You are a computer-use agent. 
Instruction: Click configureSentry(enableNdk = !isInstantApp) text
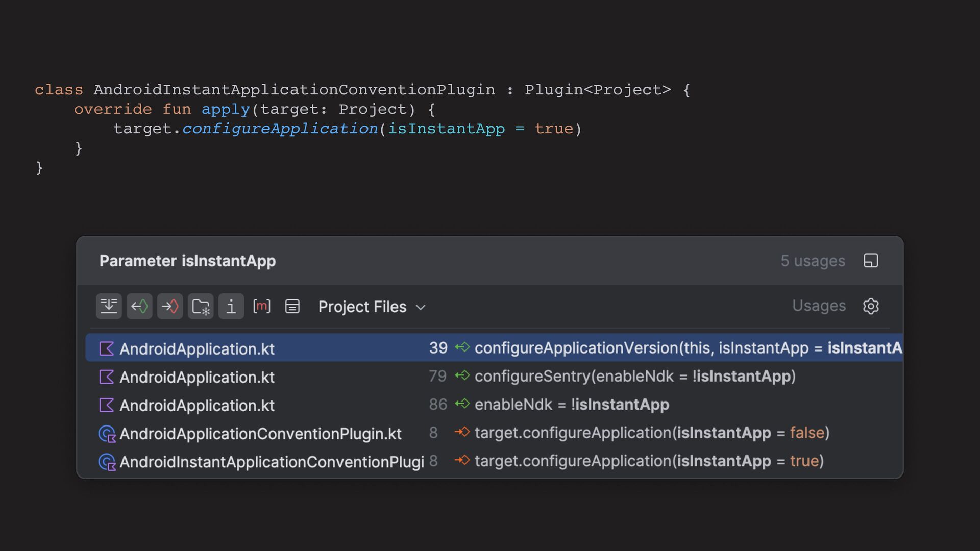(x=635, y=376)
